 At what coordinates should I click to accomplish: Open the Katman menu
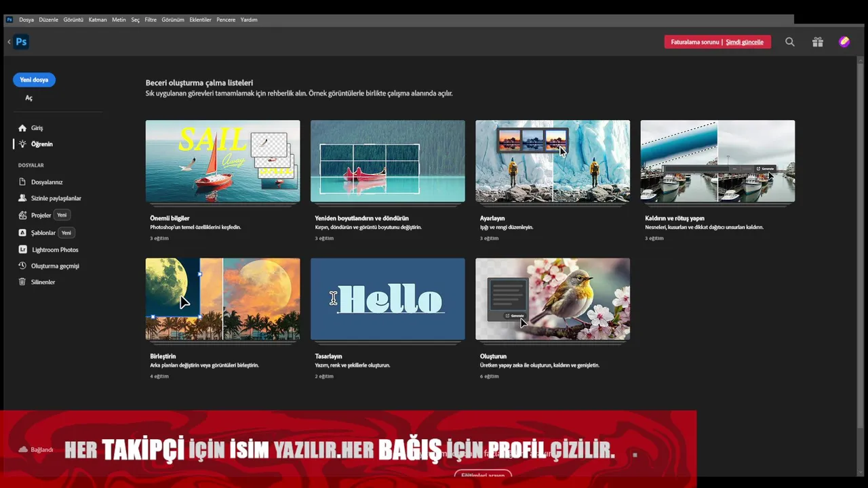pos(98,20)
